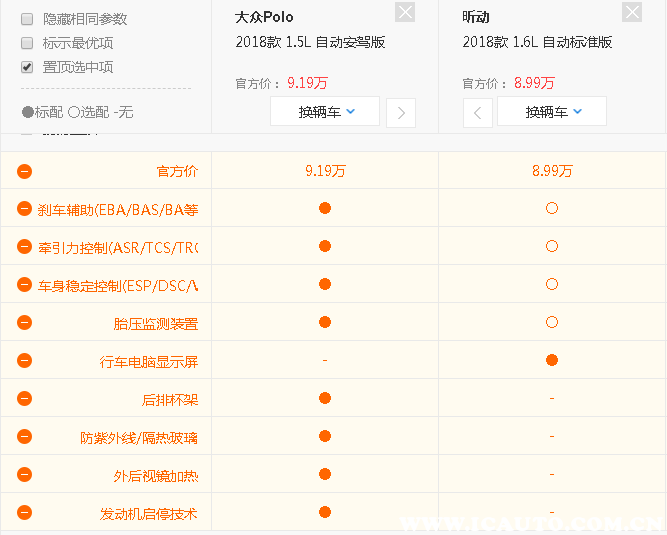Unpin the 刹车辅助(EBA/BAS/BA等 row
The image size is (667, 535).
tap(25, 209)
